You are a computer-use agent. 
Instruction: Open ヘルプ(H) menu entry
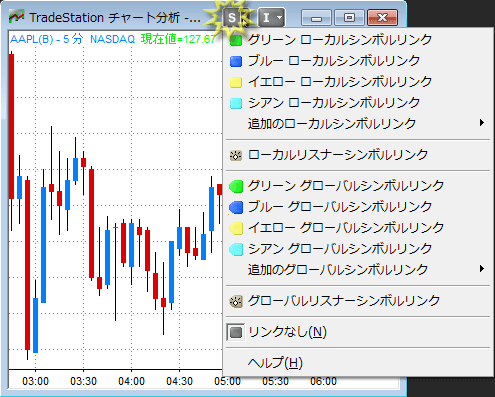pos(358,363)
